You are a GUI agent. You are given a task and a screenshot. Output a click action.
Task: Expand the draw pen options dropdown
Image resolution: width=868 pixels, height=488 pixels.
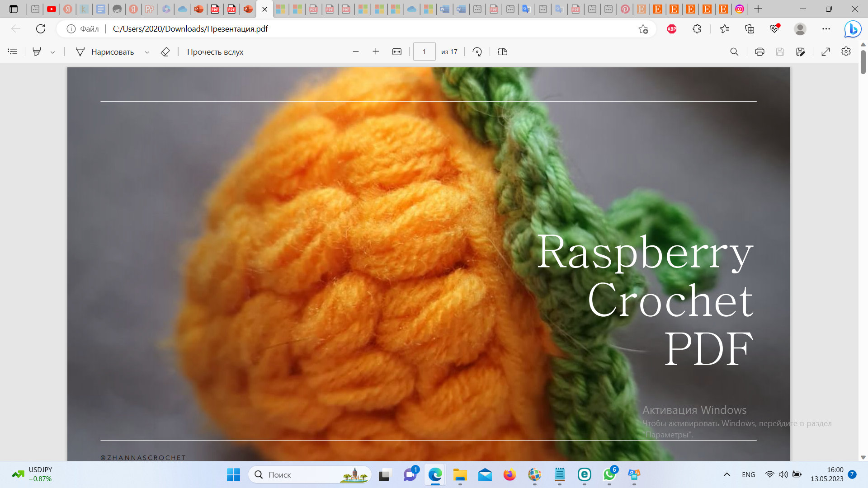(x=147, y=52)
